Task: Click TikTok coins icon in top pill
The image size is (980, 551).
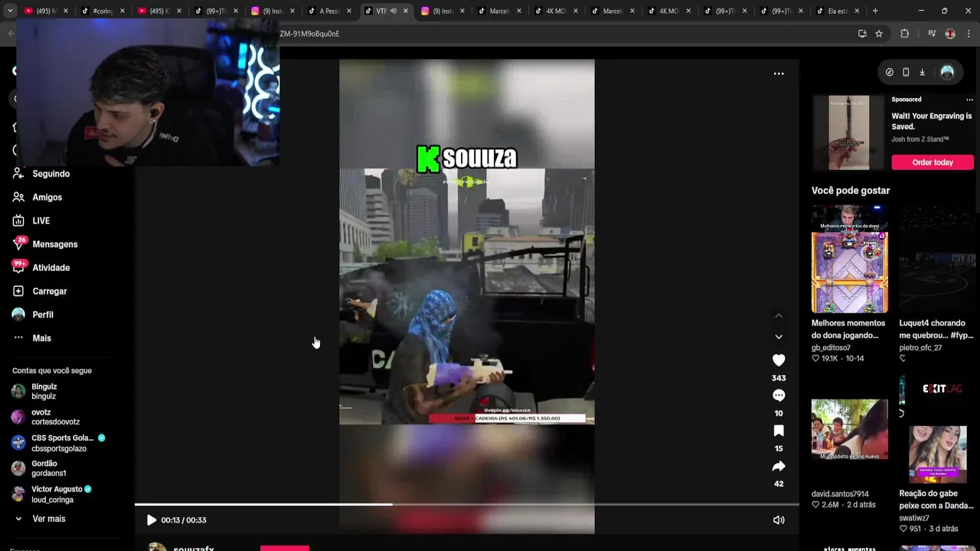Action: [x=889, y=72]
